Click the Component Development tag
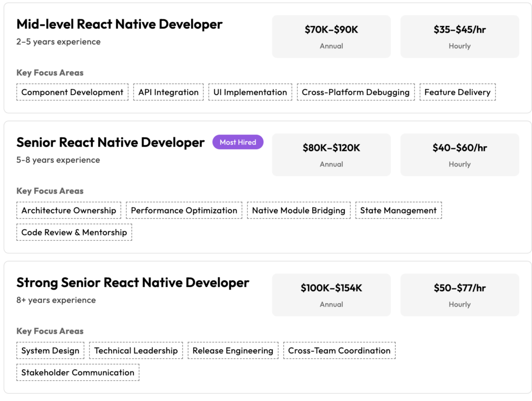This screenshot has width=532, height=401. point(72,92)
